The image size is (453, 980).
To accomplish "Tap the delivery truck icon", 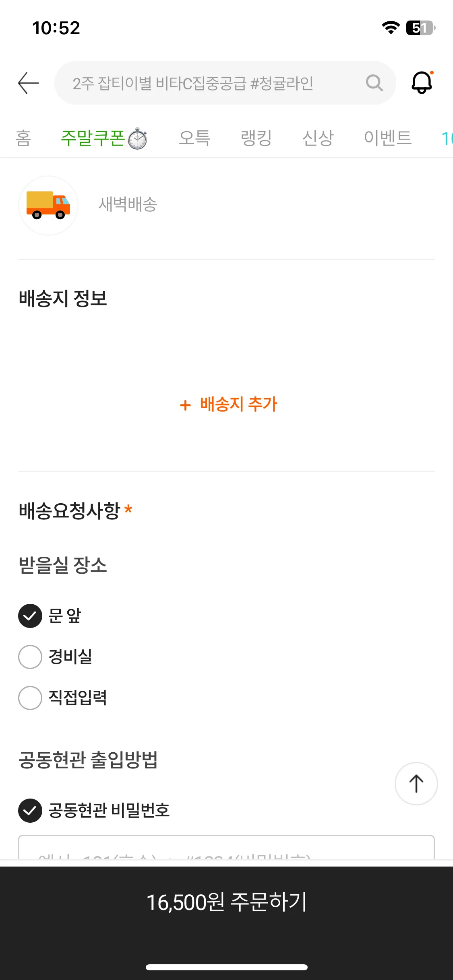I will (x=48, y=205).
